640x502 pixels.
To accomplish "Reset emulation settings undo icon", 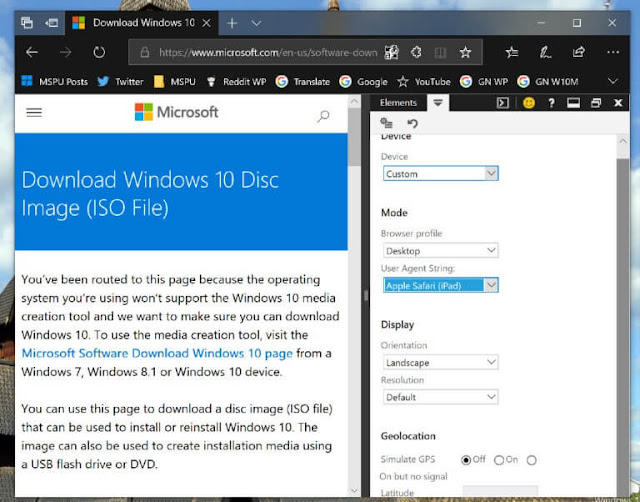I will [413, 123].
